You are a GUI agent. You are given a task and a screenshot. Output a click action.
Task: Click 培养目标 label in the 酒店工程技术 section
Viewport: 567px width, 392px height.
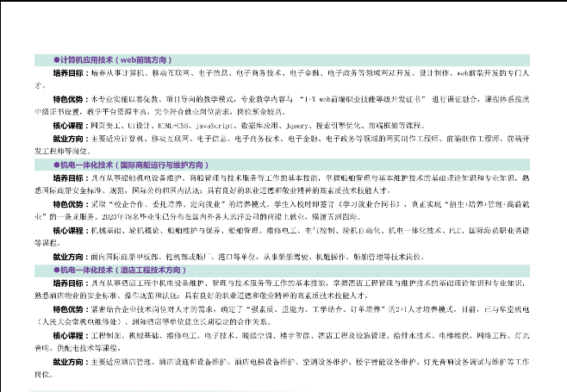point(70,283)
